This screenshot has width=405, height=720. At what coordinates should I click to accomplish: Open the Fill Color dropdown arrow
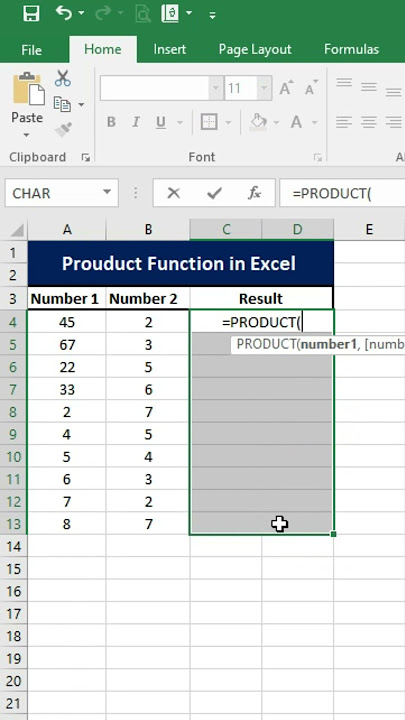click(276, 123)
